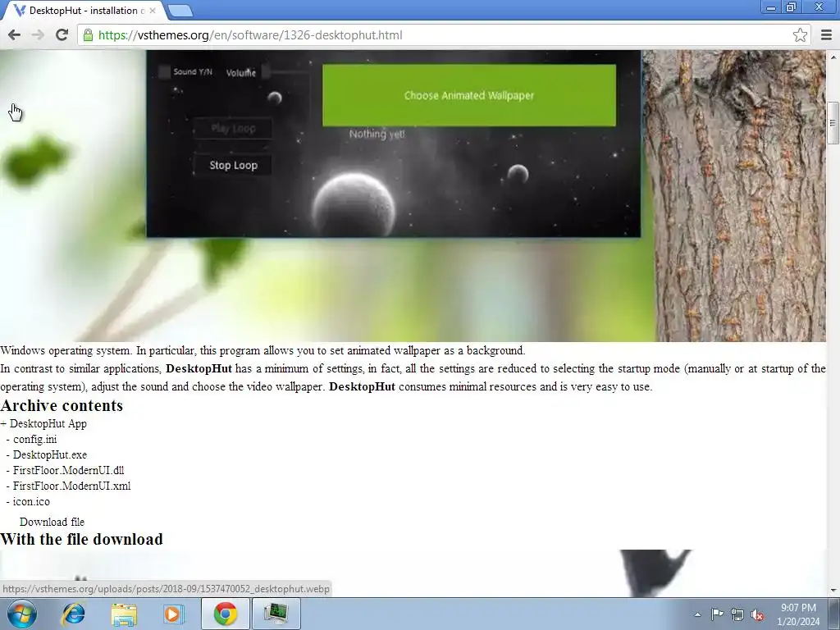Click the Download file link
This screenshot has height=630, width=840.
[52, 522]
